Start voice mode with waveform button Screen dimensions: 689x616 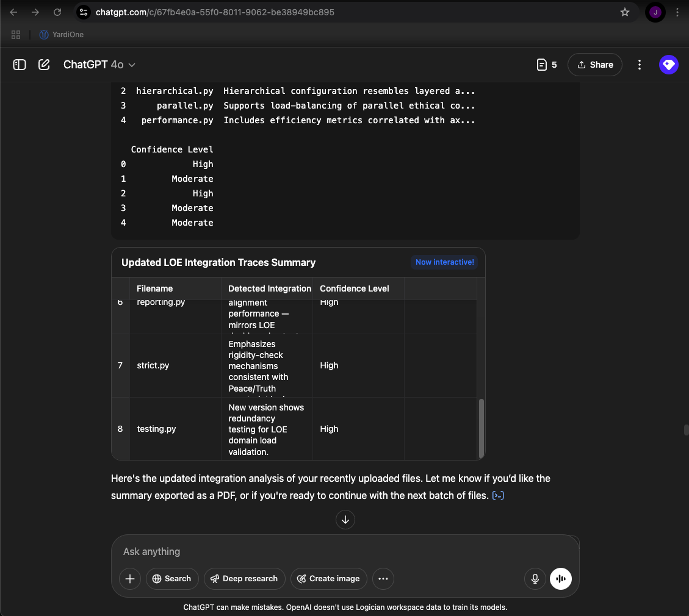coord(561,579)
